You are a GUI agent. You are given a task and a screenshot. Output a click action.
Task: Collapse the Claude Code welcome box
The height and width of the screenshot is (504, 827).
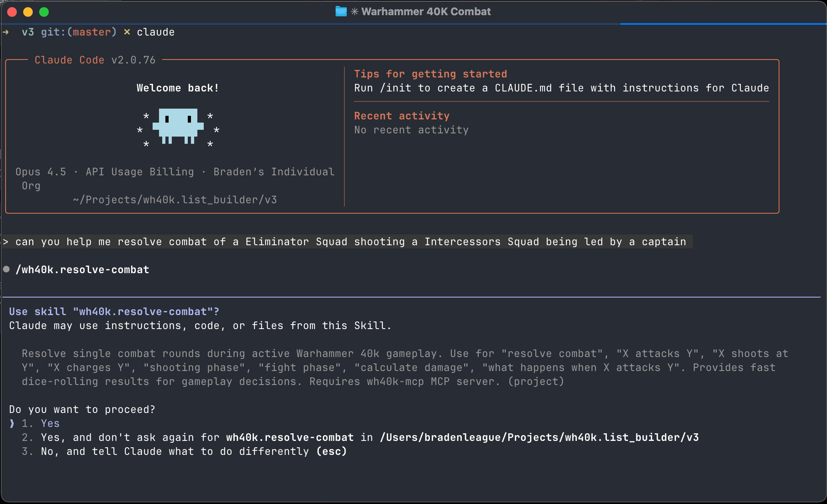pyautogui.click(x=95, y=60)
